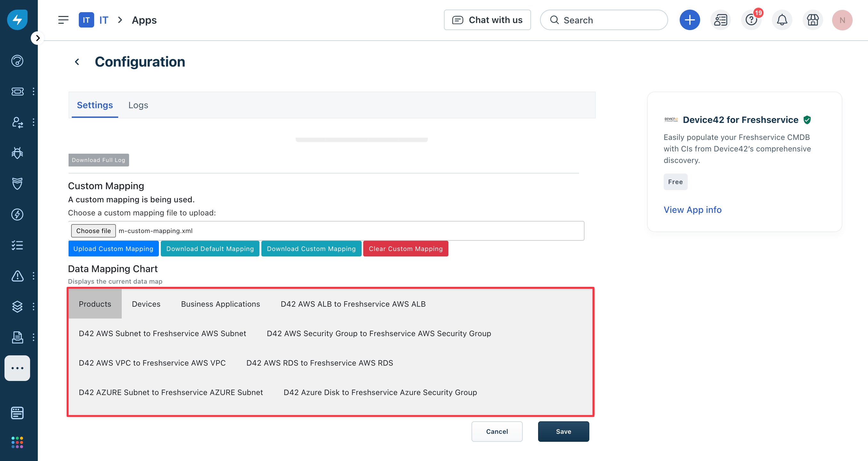
Task: Open the alerts warning triangle icon in the sidebar
Action: [17, 276]
